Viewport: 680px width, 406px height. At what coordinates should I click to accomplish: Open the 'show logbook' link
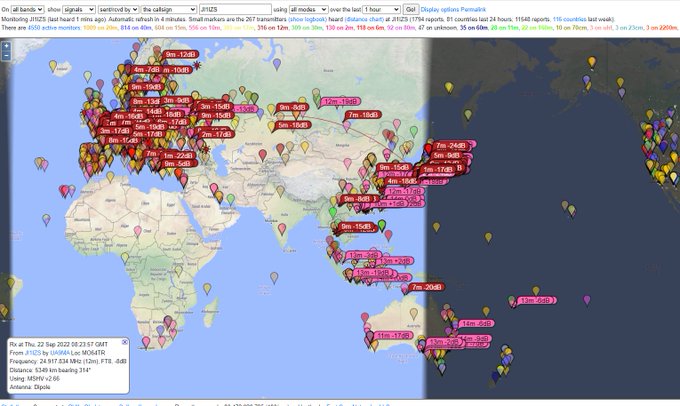pyautogui.click(x=307, y=19)
